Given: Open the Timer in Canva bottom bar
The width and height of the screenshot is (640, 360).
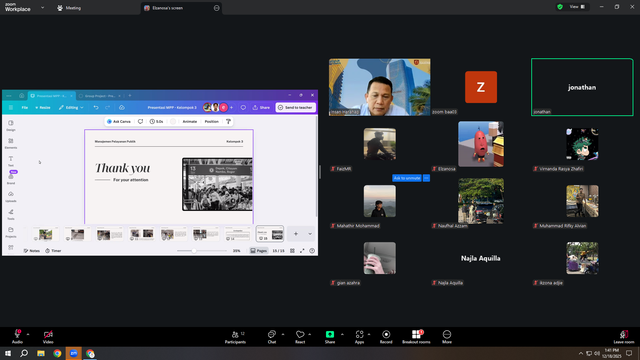Looking at the screenshot, I should point(53,251).
